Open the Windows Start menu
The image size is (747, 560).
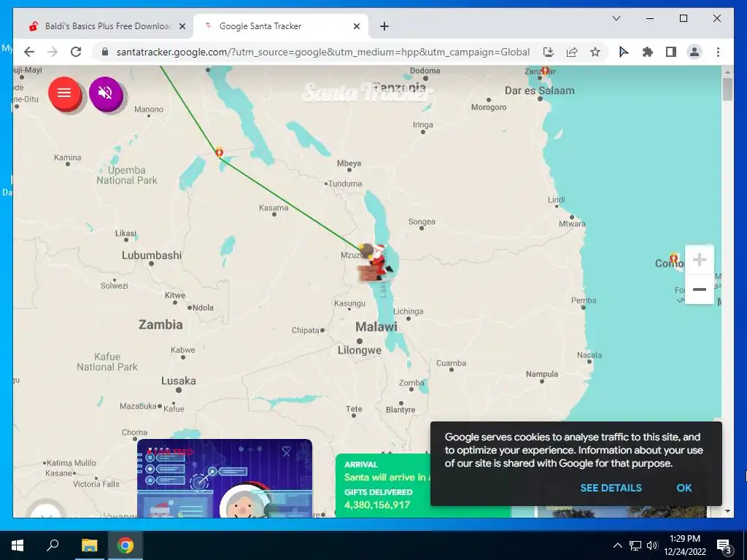click(18, 545)
